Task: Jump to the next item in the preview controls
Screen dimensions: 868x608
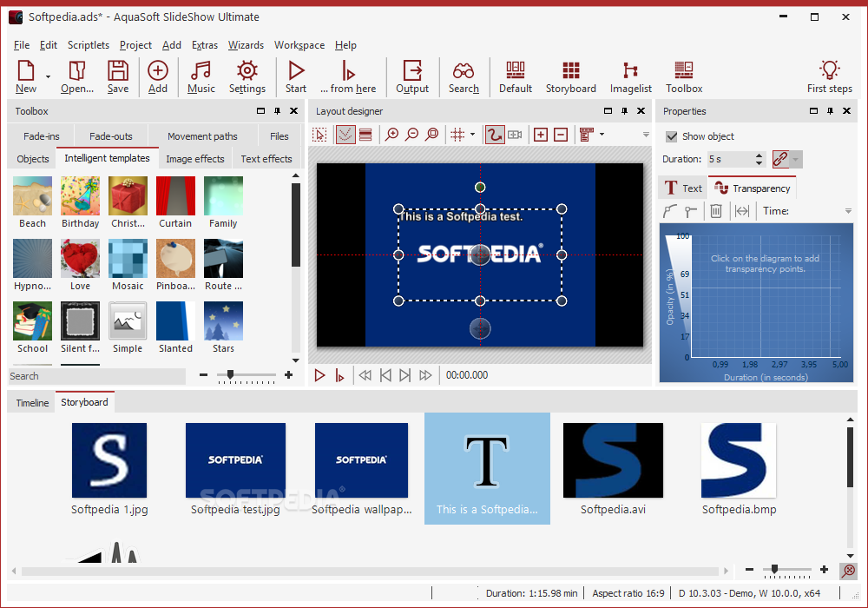Action: pyautogui.click(x=405, y=375)
